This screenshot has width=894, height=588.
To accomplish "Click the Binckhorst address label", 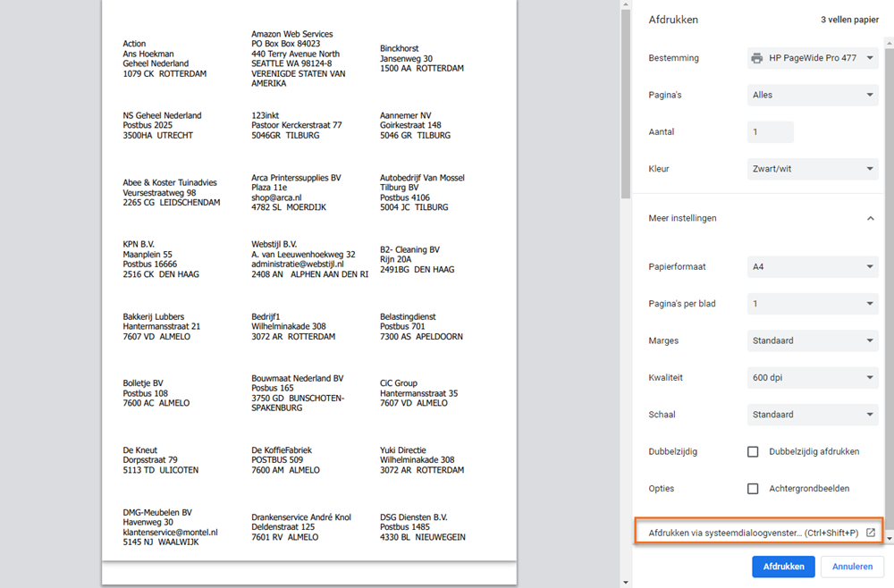I will pos(422,59).
